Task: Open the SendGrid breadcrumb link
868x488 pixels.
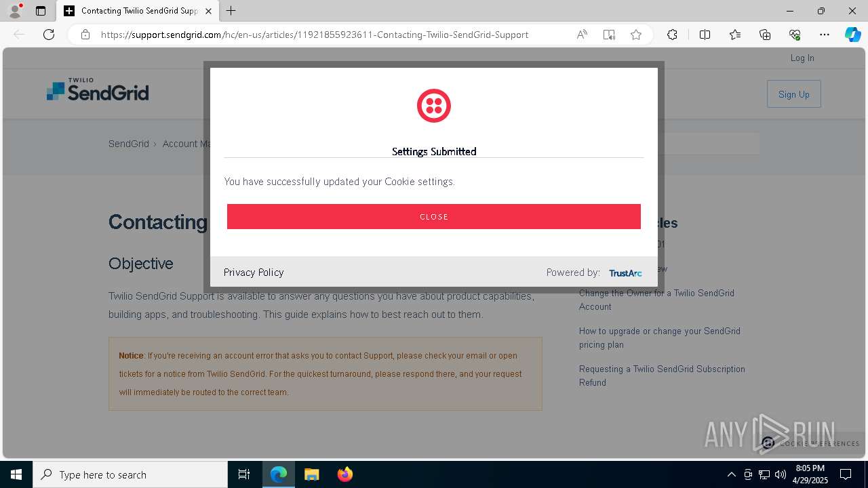Action: [x=129, y=144]
